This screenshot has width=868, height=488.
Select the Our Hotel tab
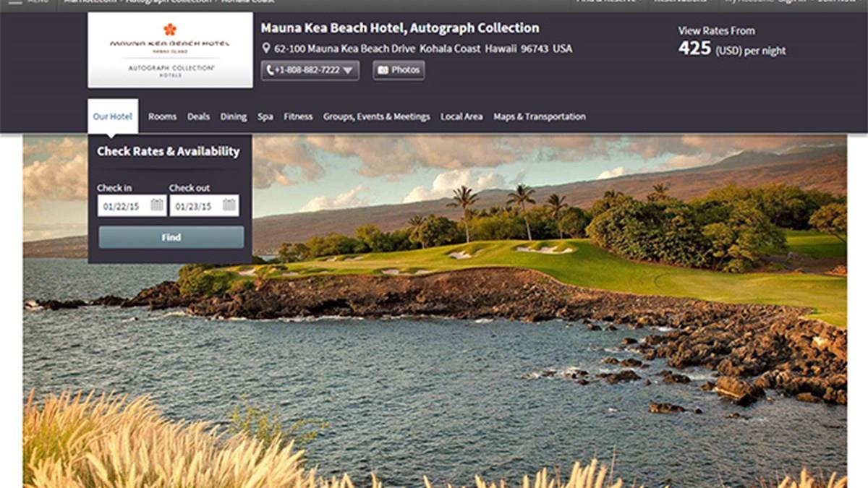coord(113,116)
